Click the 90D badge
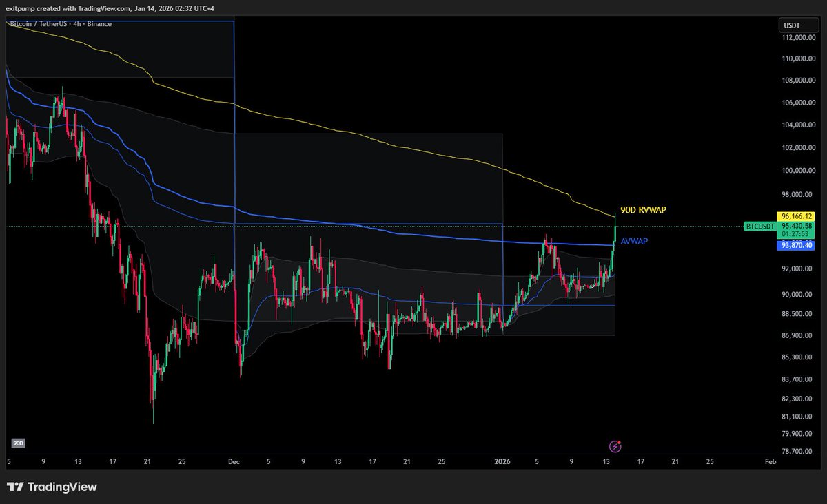 click(x=18, y=444)
